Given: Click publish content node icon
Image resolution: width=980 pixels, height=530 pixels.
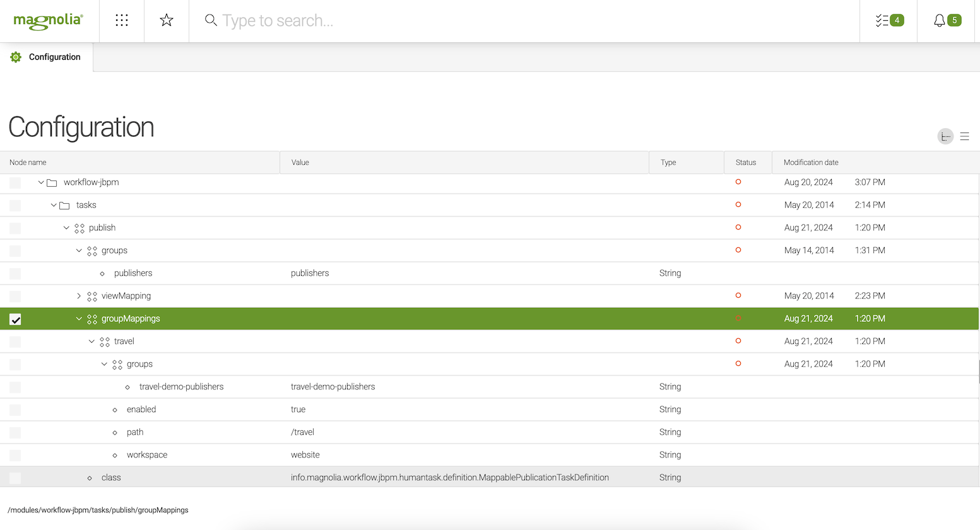Looking at the screenshot, I should point(80,228).
